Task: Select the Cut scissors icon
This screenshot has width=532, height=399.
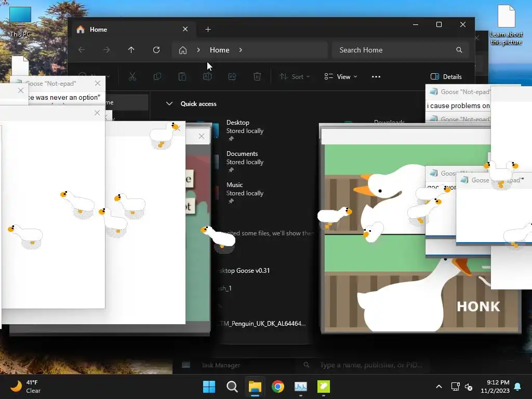Action: click(x=132, y=77)
